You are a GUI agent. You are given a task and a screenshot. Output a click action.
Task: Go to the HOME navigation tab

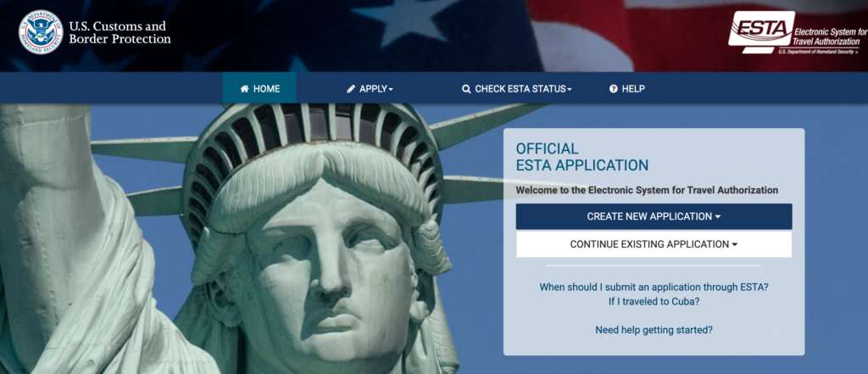(x=259, y=88)
